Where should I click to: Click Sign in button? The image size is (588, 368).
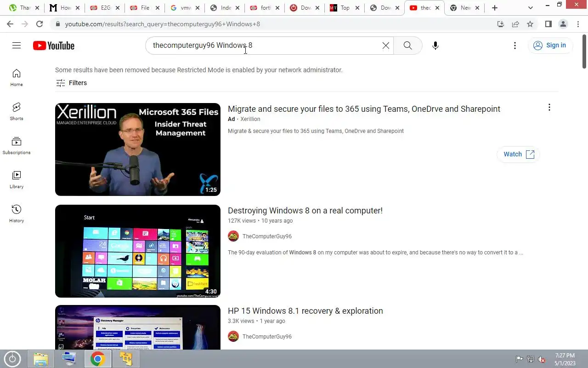(550, 45)
